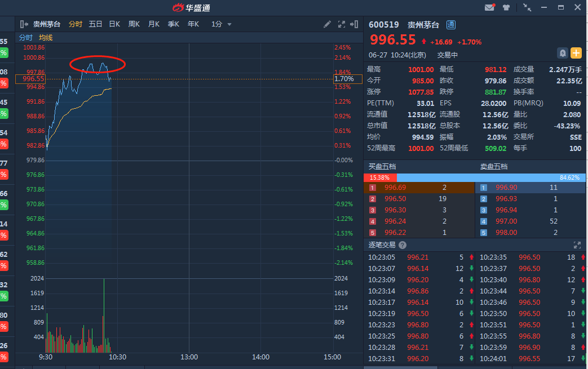This screenshot has width=588, height=369.
Task: Click the 10:30 time axis label
Action: pos(117,357)
